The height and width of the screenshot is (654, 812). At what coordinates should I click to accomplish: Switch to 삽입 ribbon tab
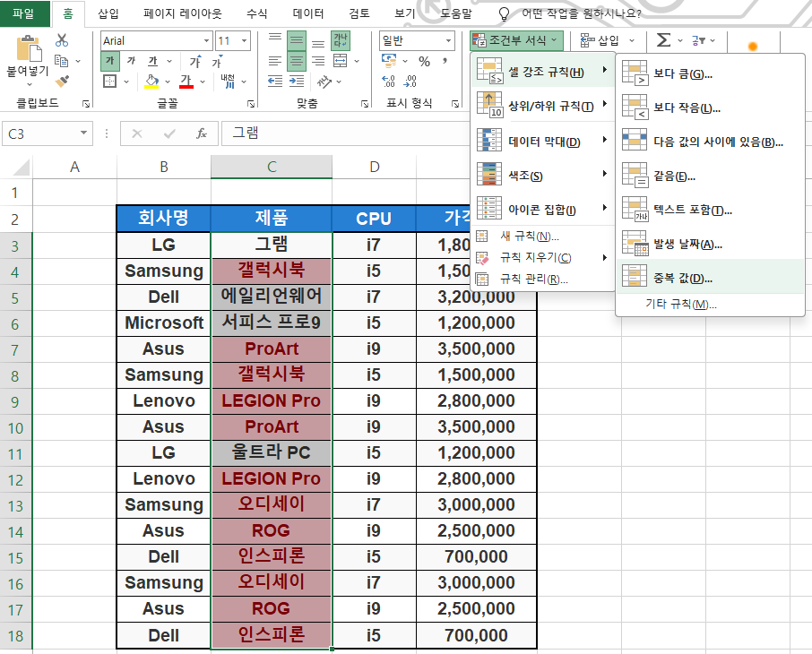pos(108,13)
